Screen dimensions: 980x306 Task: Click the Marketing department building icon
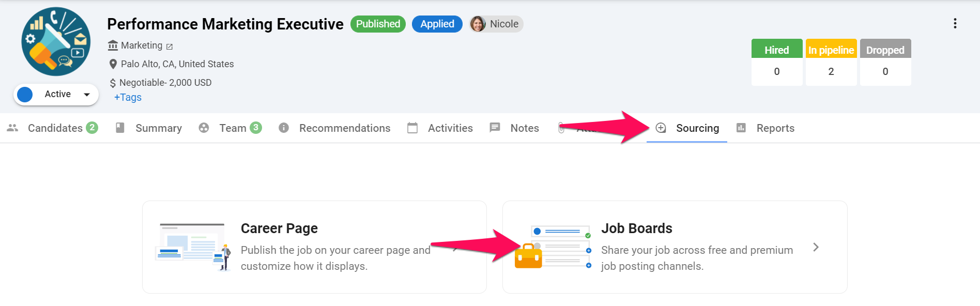click(113, 45)
